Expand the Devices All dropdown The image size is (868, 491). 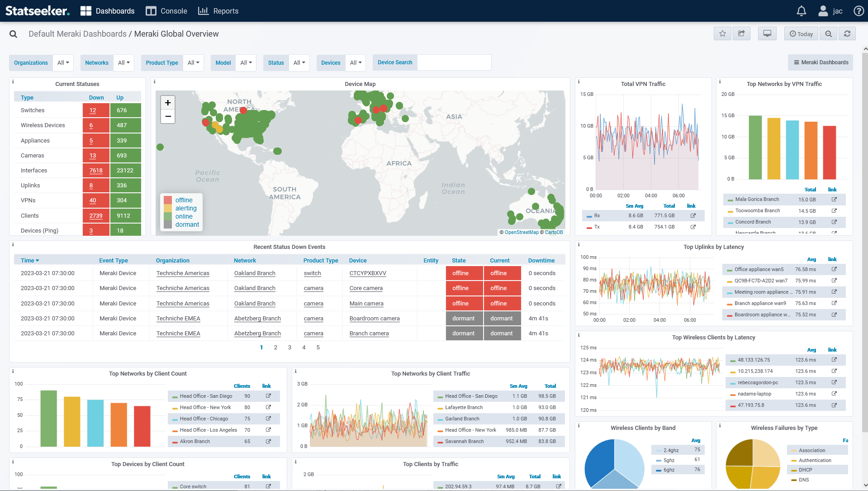[356, 62]
